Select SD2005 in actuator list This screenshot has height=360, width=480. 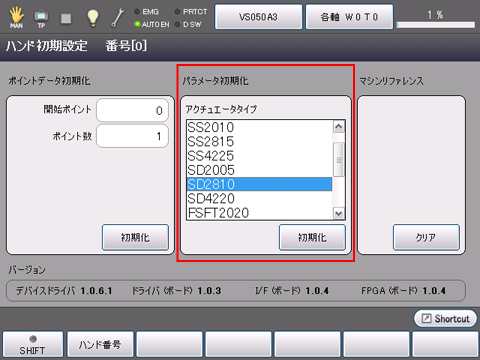click(259, 170)
